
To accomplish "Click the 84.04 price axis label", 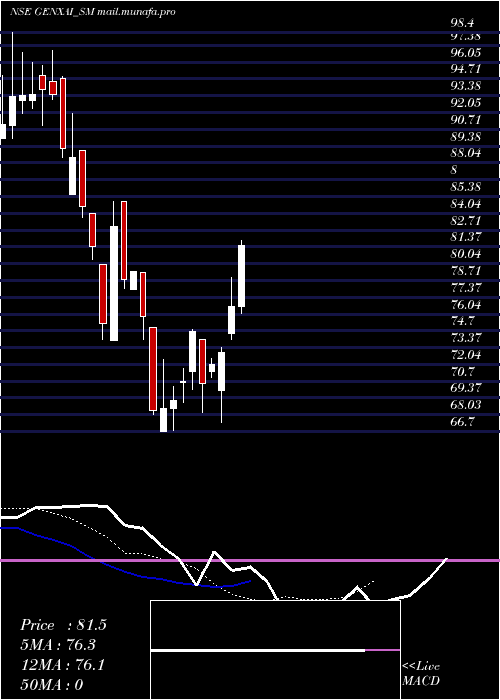I will pos(466,204).
